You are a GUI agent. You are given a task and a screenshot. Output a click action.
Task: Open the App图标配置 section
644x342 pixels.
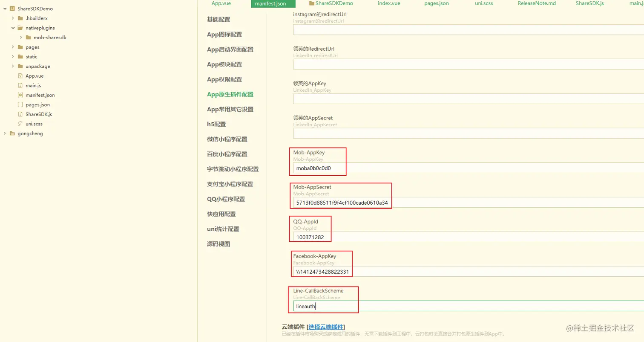[224, 34]
